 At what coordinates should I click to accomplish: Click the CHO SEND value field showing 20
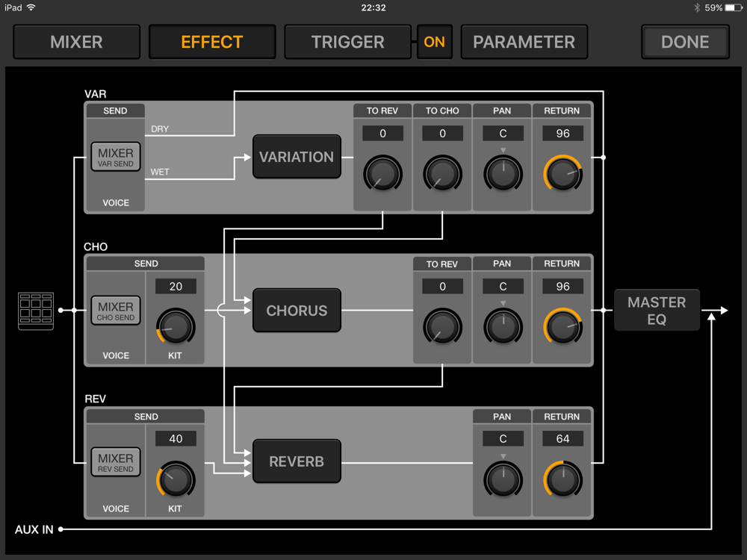coord(176,286)
